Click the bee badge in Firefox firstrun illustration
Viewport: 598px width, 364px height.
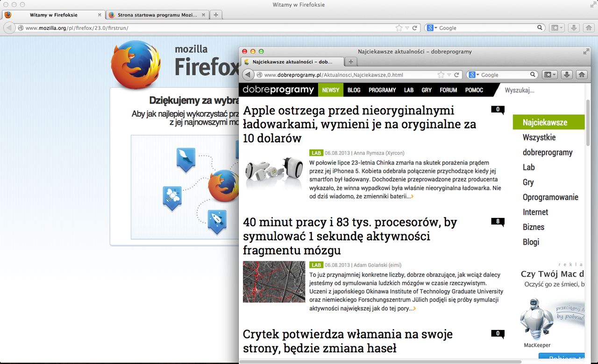coord(172,198)
